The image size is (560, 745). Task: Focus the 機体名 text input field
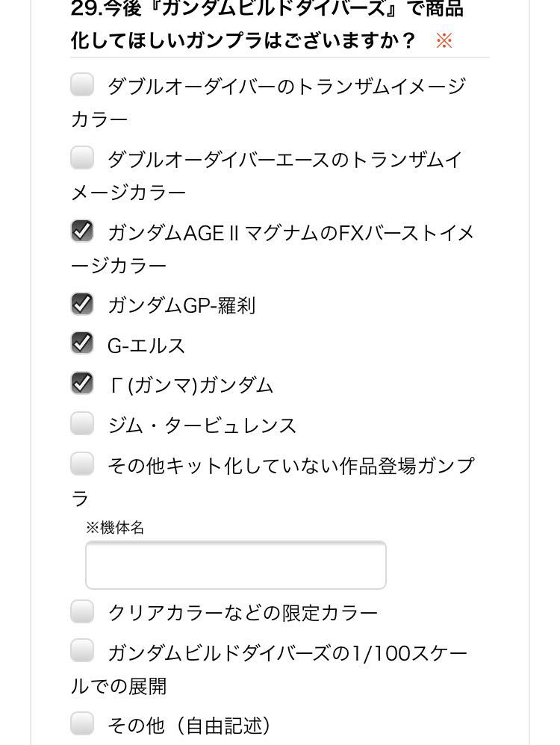click(235, 565)
